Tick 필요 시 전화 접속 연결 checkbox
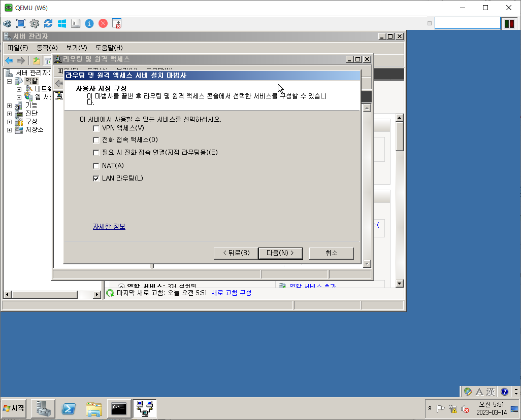Viewport: 521px width, 420px height. (x=96, y=153)
